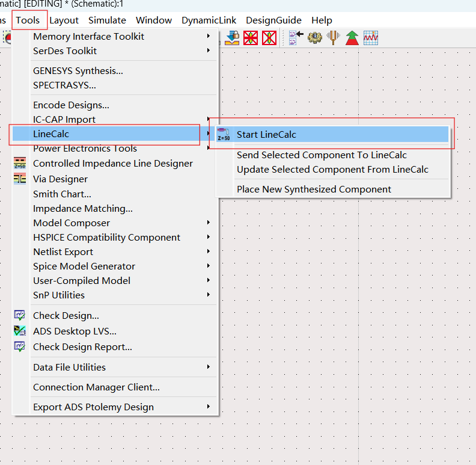The image size is (476, 465).
Task: Open the Tools menu
Action: [x=28, y=20]
